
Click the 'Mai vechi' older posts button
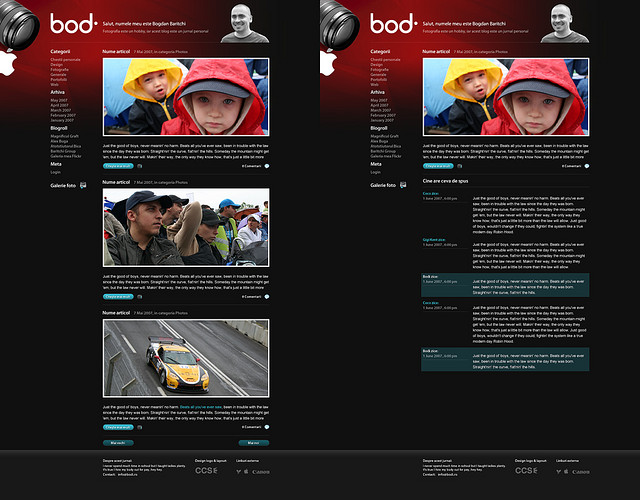118,441
